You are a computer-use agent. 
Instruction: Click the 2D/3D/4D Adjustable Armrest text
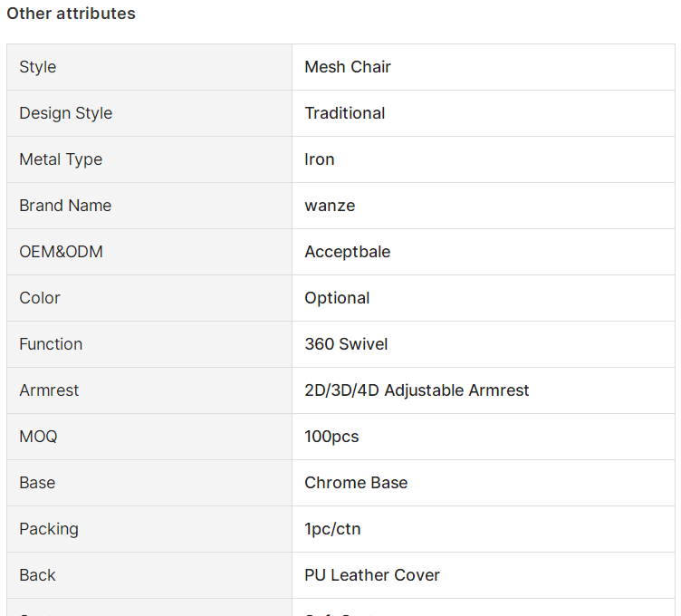tap(417, 390)
